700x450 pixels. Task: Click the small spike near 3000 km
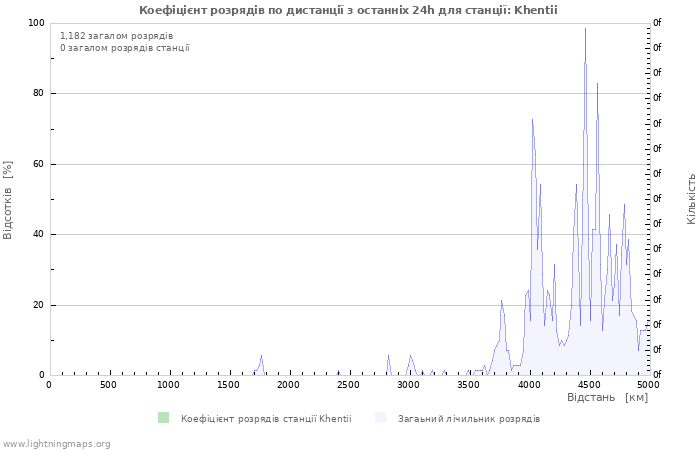[410, 357]
